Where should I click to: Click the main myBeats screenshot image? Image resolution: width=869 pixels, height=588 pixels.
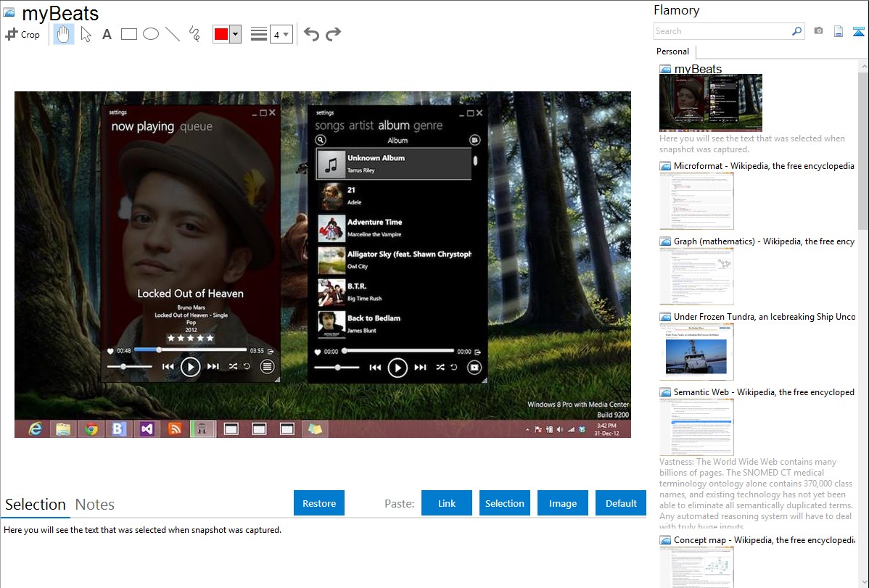(x=323, y=265)
